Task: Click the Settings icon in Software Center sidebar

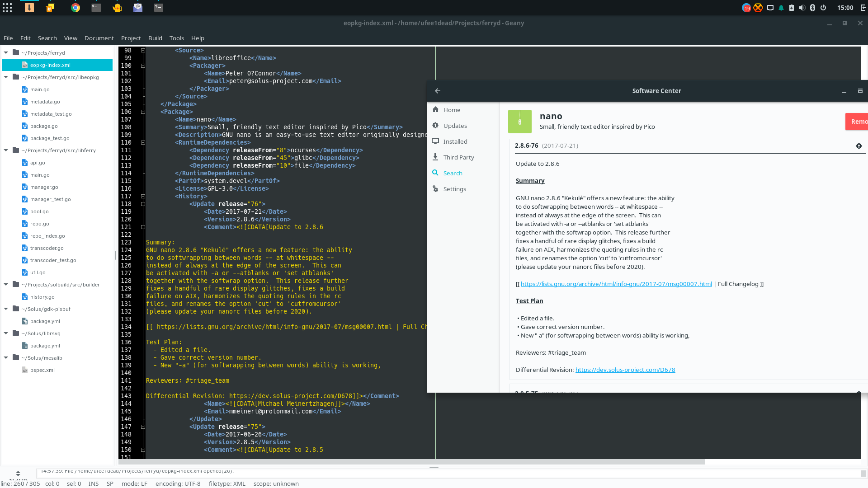Action: click(x=435, y=189)
